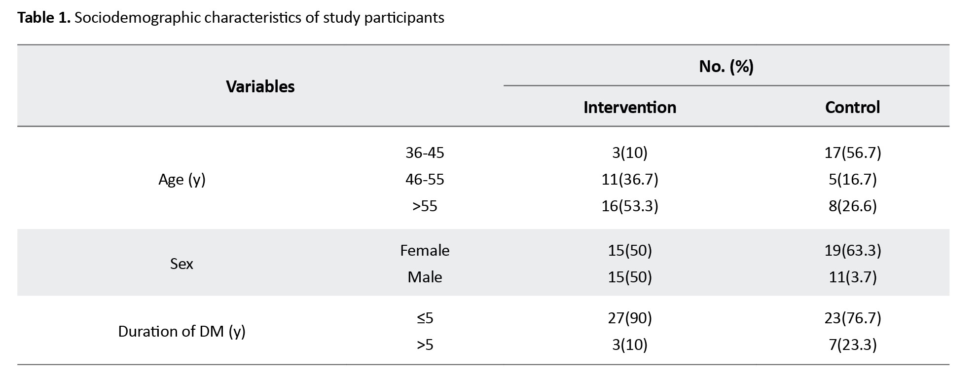The height and width of the screenshot is (384, 980).
Task: Select the Female category label
Action: [425, 251]
